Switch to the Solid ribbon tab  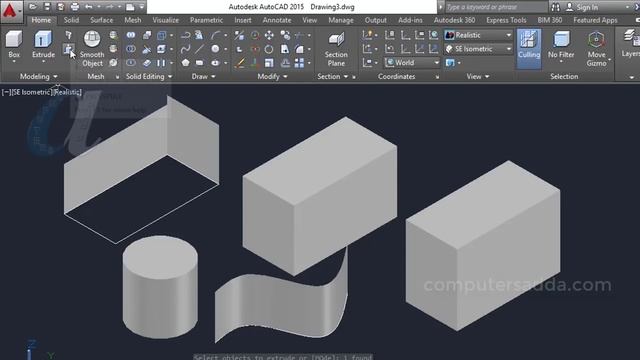pos(71,20)
